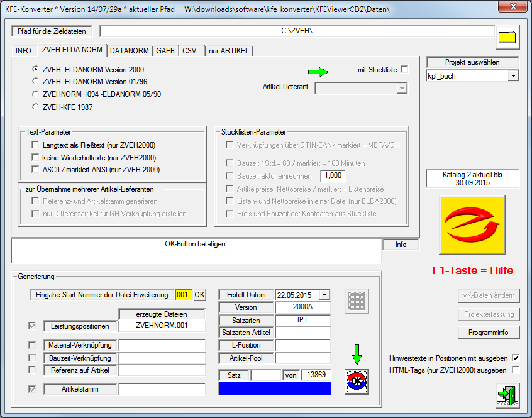
Task: Click the target path field C:\ZVEH\
Action: pyautogui.click(x=296, y=31)
